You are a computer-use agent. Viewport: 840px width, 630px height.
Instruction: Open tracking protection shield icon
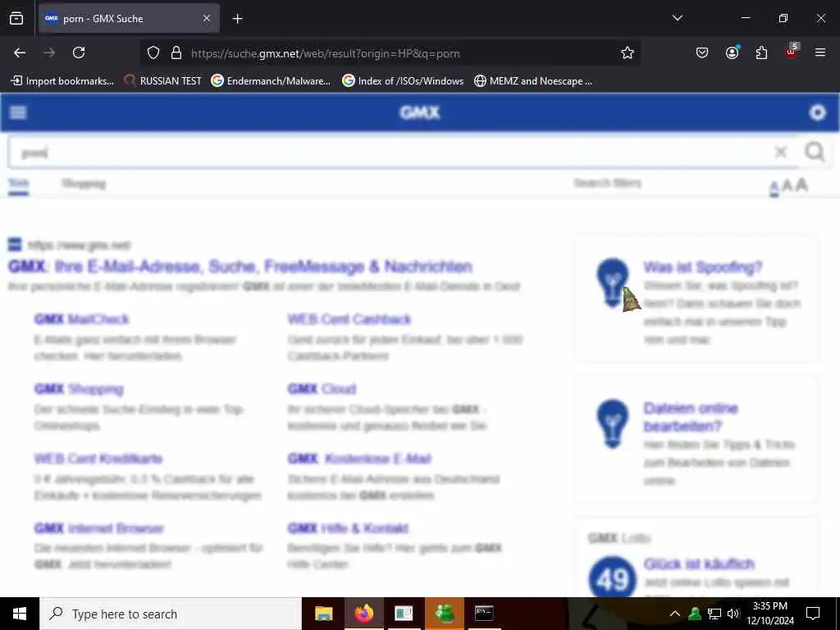click(153, 53)
